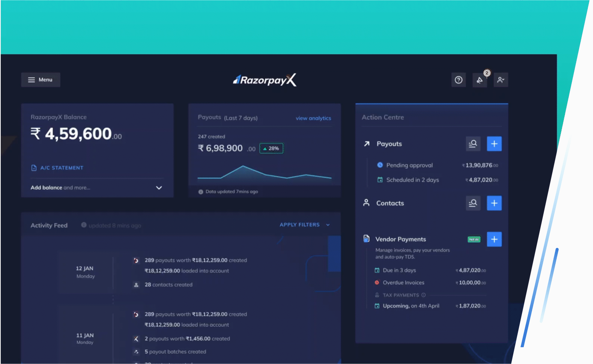Click the Pending approval clock icon
This screenshot has width=593, height=364.
380,165
